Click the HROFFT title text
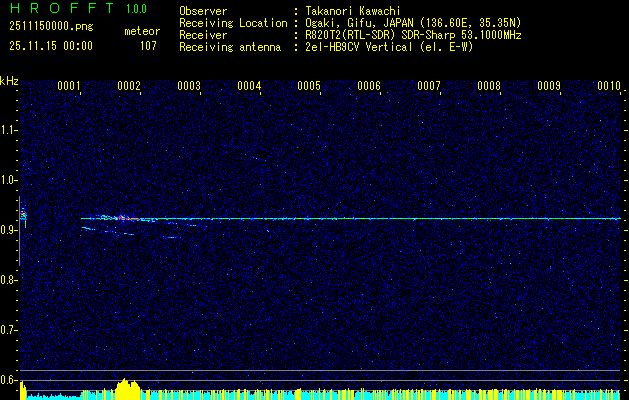 pyautogui.click(x=53, y=9)
